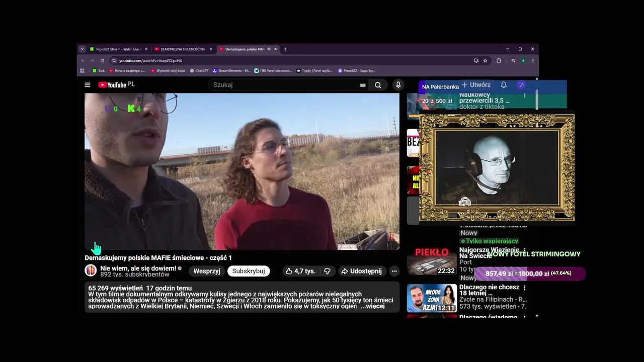Go forward in browser history
Viewport: 644px width, 362px height.
[92, 60]
